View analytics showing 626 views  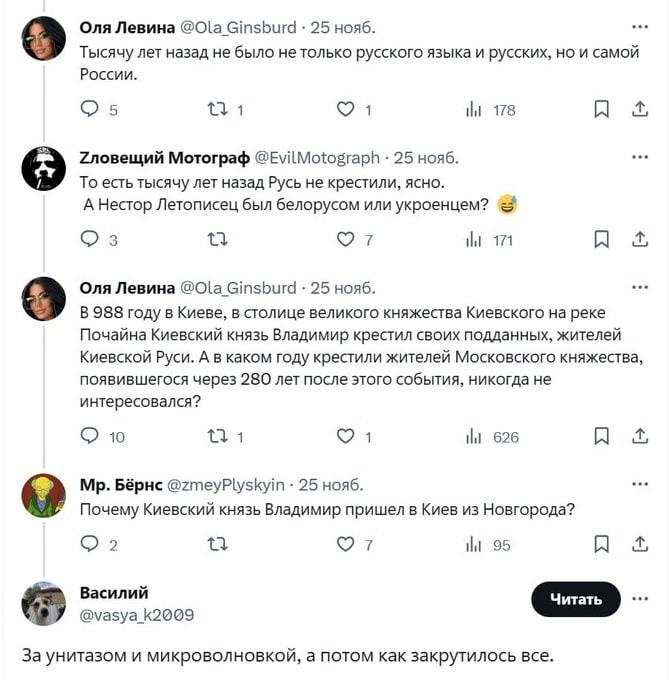point(493,436)
